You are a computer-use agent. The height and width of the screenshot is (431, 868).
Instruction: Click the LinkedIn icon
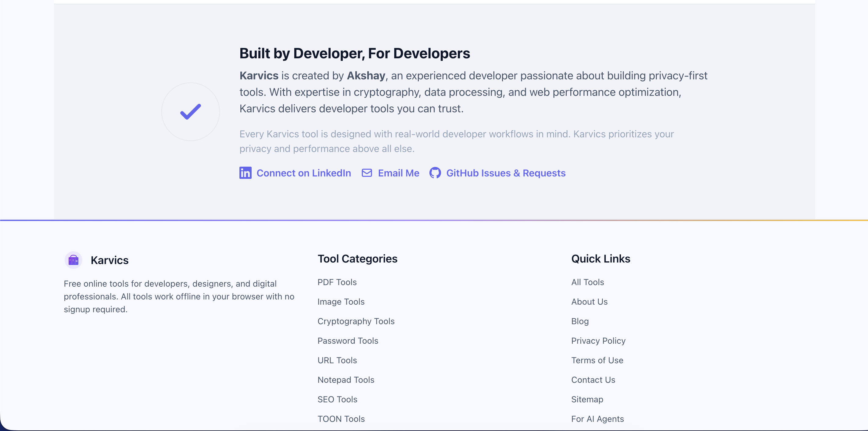click(245, 173)
